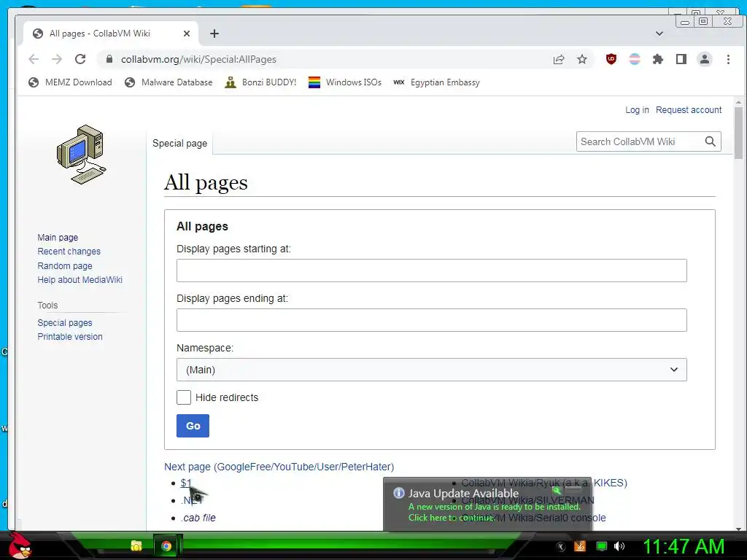Bookmark this page with the star icon
The image size is (747, 560).
pyautogui.click(x=582, y=59)
